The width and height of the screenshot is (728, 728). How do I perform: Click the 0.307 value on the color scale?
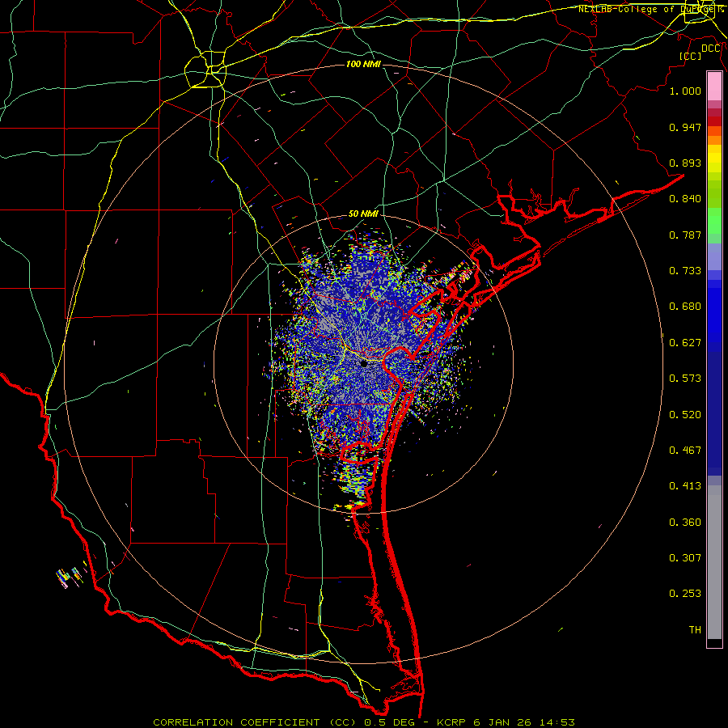point(685,558)
